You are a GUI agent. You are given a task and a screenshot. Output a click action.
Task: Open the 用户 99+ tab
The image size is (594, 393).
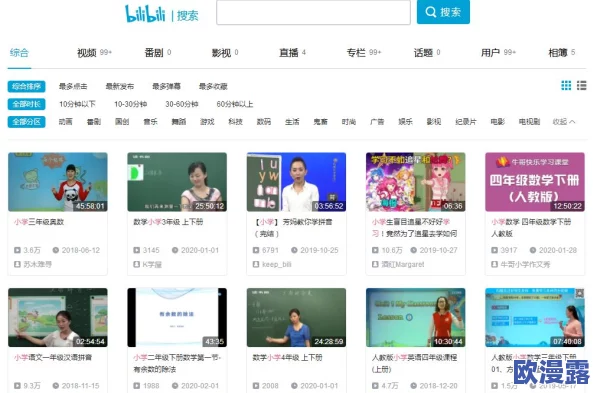pos(498,53)
